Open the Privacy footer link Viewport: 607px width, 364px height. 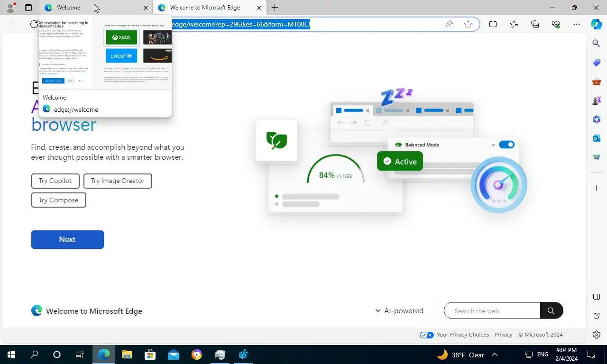(x=503, y=335)
